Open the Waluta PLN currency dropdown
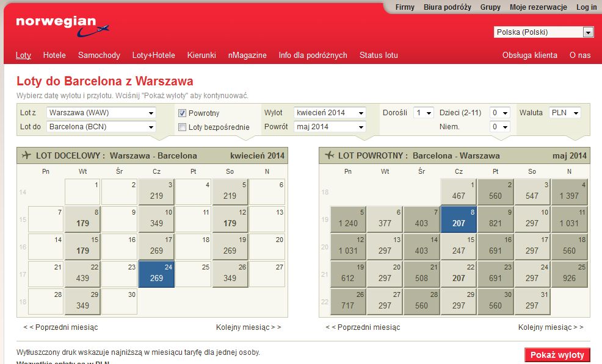The image size is (602, 364). [565, 113]
